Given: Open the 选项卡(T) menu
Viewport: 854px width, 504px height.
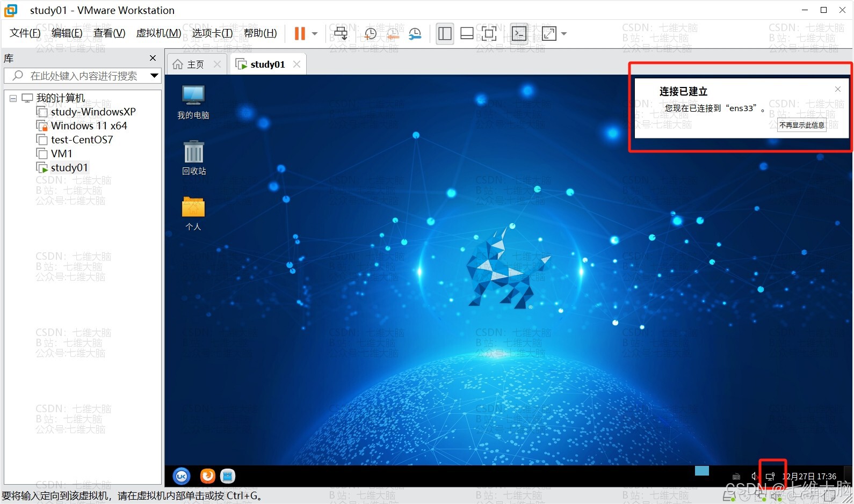Looking at the screenshot, I should click(x=212, y=33).
